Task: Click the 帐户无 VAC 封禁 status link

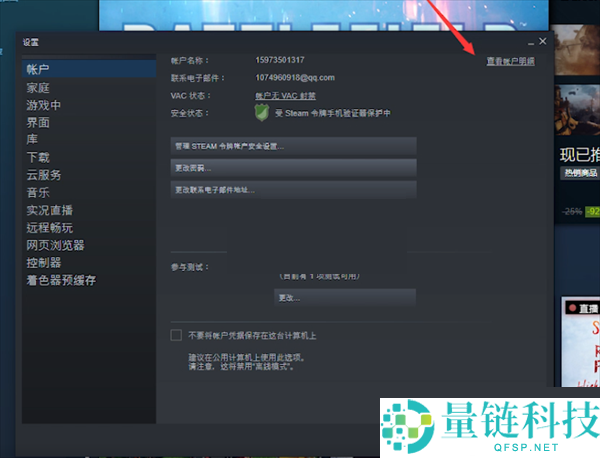Action: pyautogui.click(x=285, y=96)
